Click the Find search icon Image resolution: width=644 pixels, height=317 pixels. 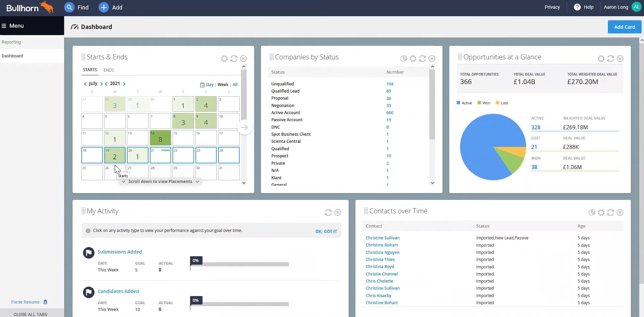pos(69,7)
